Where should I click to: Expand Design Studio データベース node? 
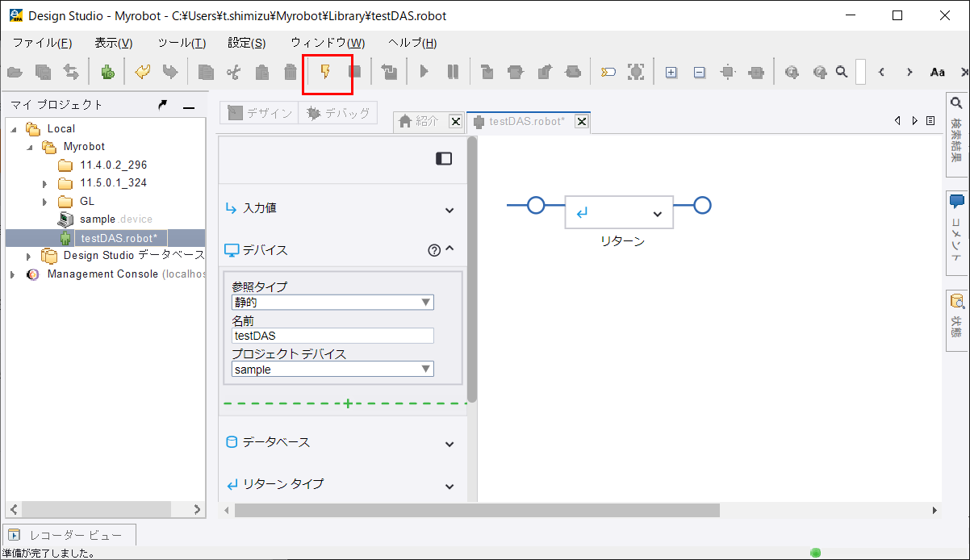click(29, 256)
